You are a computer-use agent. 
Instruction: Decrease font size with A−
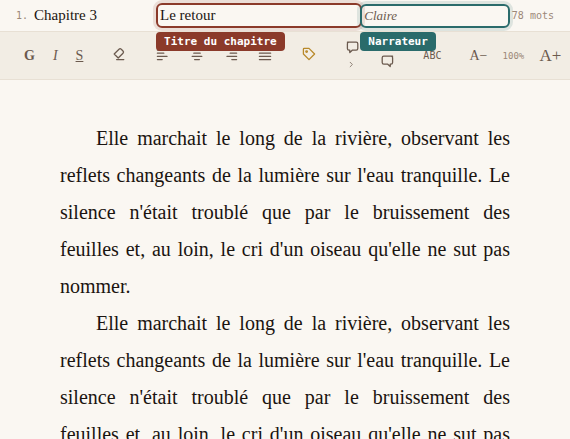click(x=478, y=56)
